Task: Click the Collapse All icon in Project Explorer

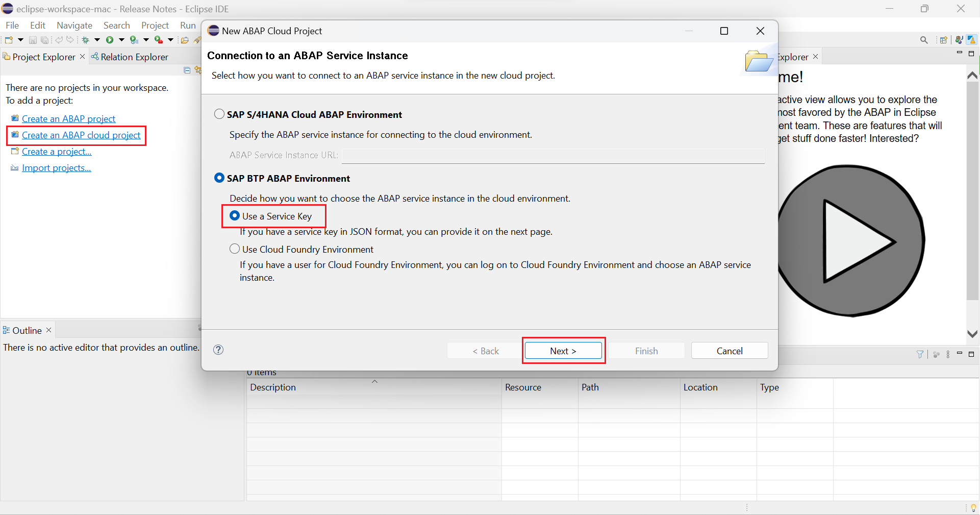Action: (187, 70)
